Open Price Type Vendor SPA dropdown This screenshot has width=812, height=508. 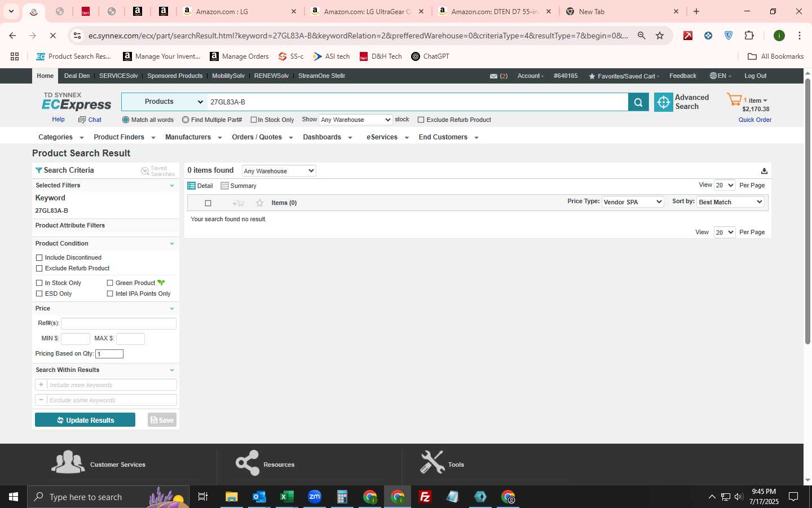click(x=633, y=202)
